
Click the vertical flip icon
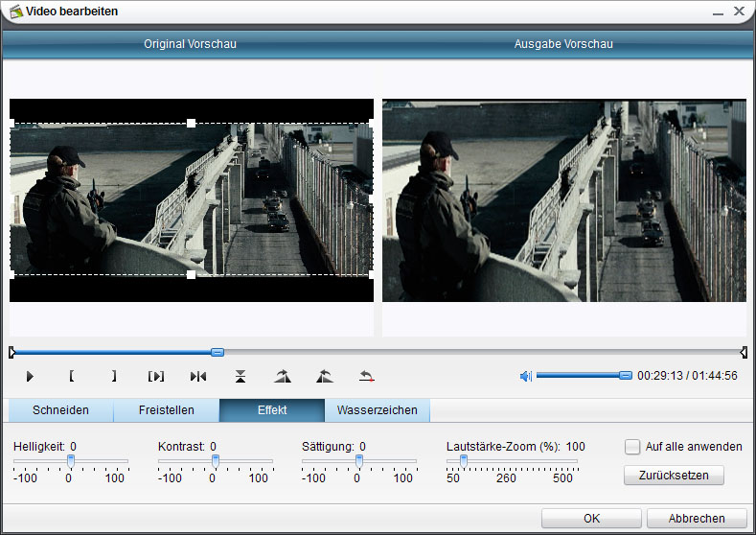point(241,376)
